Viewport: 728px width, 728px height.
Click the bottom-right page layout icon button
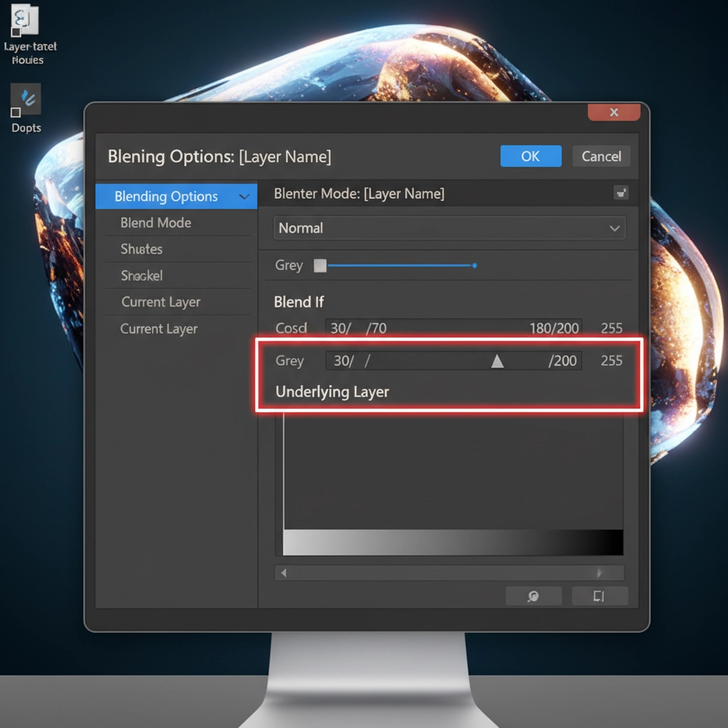pos(599,596)
